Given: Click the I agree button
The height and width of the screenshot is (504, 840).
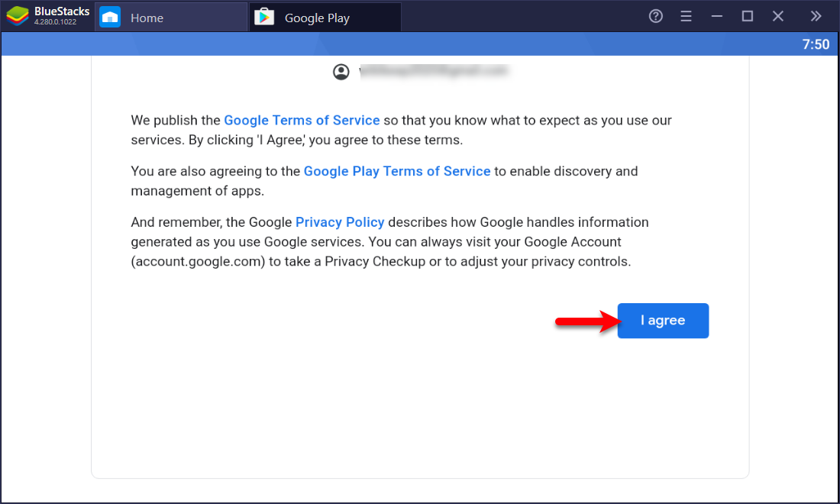Looking at the screenshot, I should 663,321.
